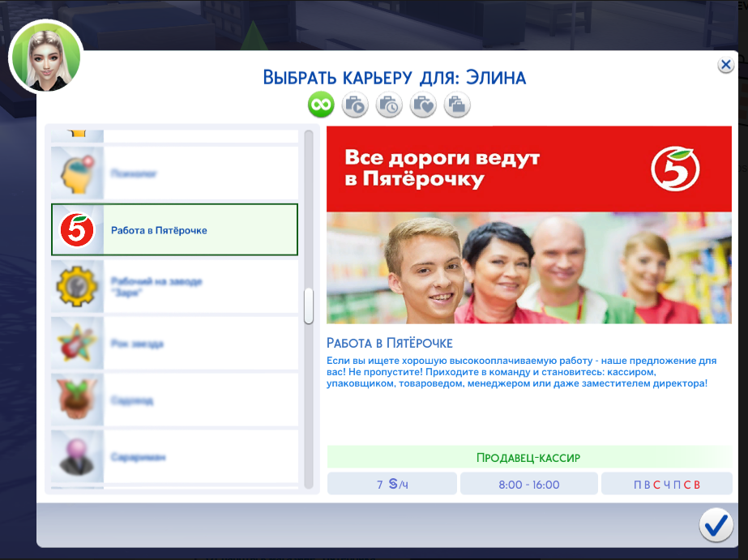The height and width of the screenshot is (560, 748).
Task: Select the Работа в Пятёрочке career row
Action: pyautogui.click(x=174, y=230)
